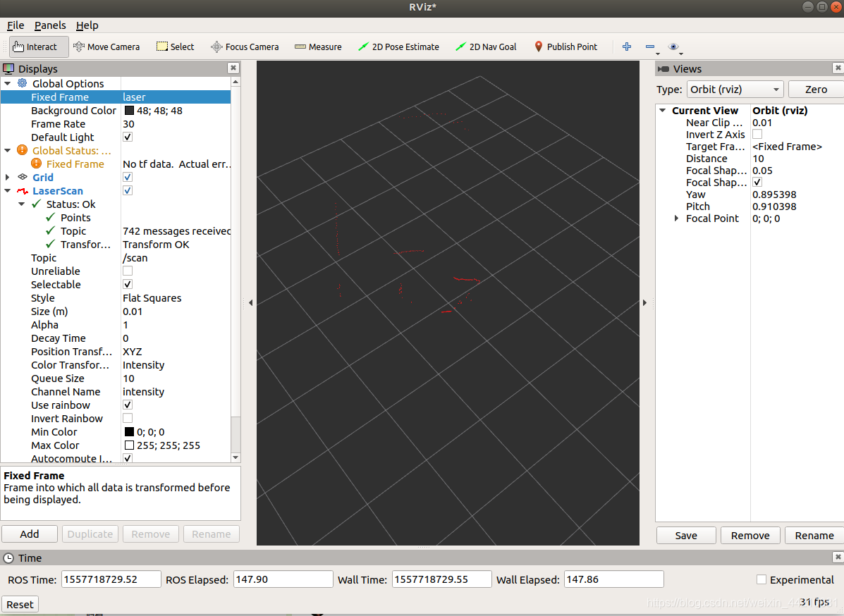
Task: Toggle the LaserScan display checkbox
Action: tap(128, 190)
